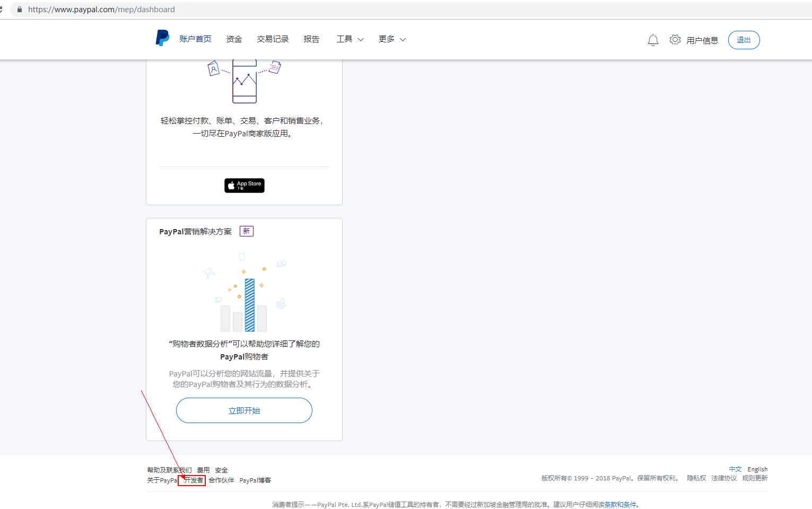Click the App Store download badge
Image resolution: width=812 pixels, height=509 pixels.
click(244, 186)
